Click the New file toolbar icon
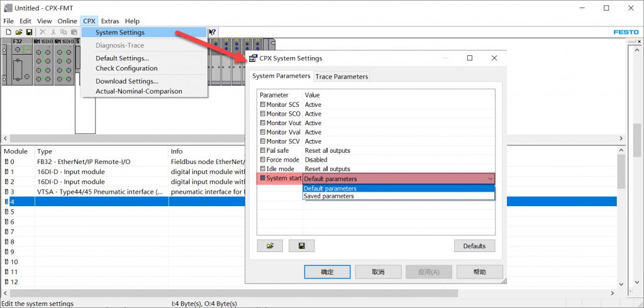644x308 pixels. click(x=8, y=32)
